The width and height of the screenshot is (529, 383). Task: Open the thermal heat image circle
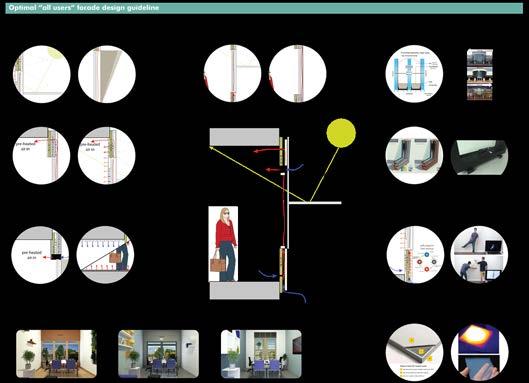coord(479,352)
